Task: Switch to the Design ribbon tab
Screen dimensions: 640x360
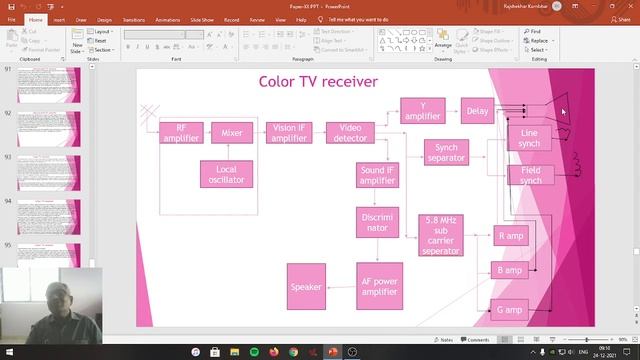Action: coord(104,20)
